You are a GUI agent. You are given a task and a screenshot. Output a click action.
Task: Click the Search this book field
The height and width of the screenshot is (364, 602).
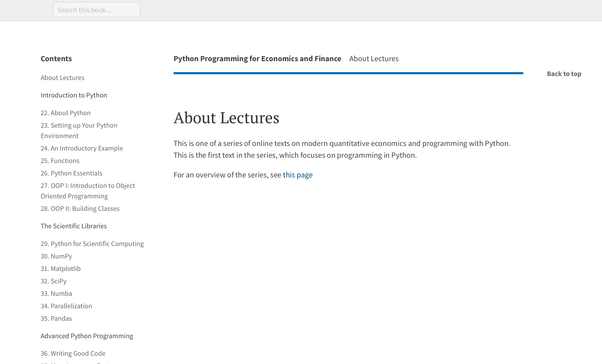[x=96, y=10]
